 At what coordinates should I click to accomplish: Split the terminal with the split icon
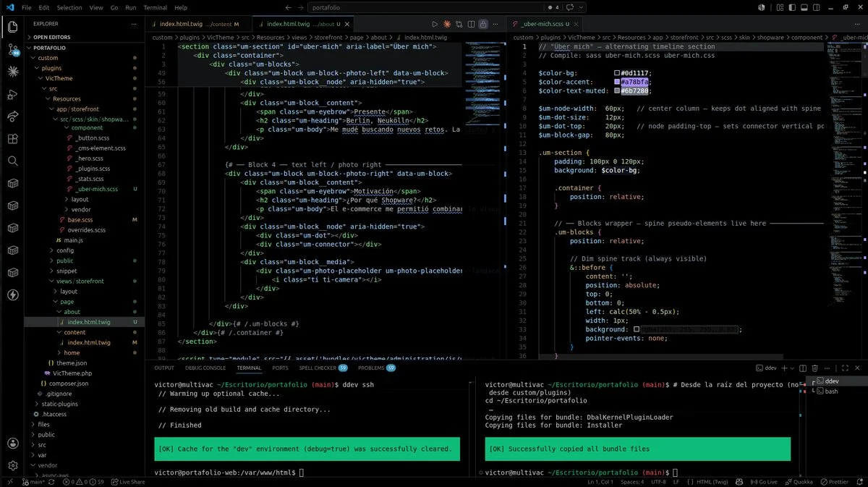[801, 368]
